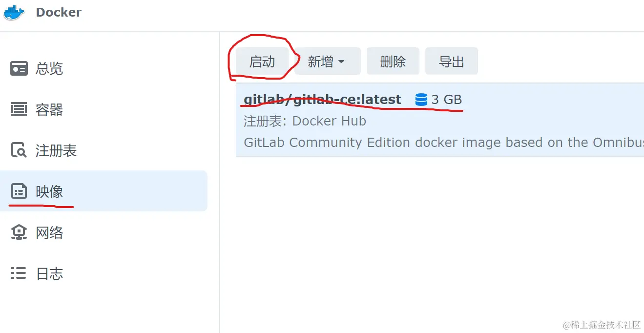Click the blue database size icon
This screenshot has height=333, width=644.
[x=421, y=100]
